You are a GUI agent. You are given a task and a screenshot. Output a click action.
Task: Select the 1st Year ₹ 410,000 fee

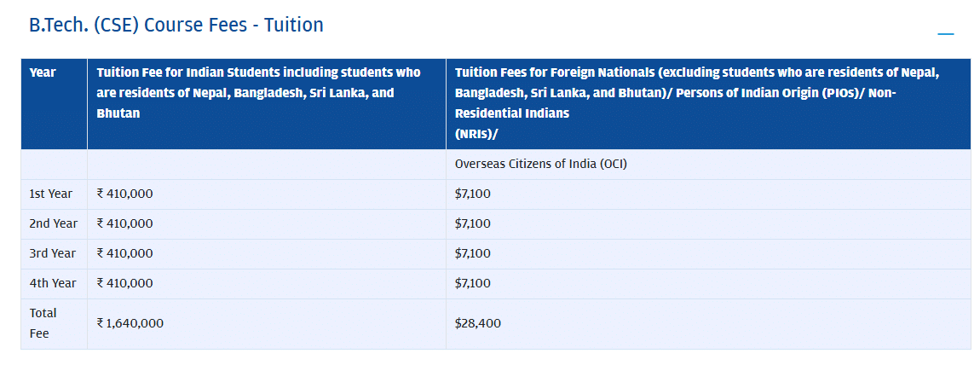click(125, 194)
